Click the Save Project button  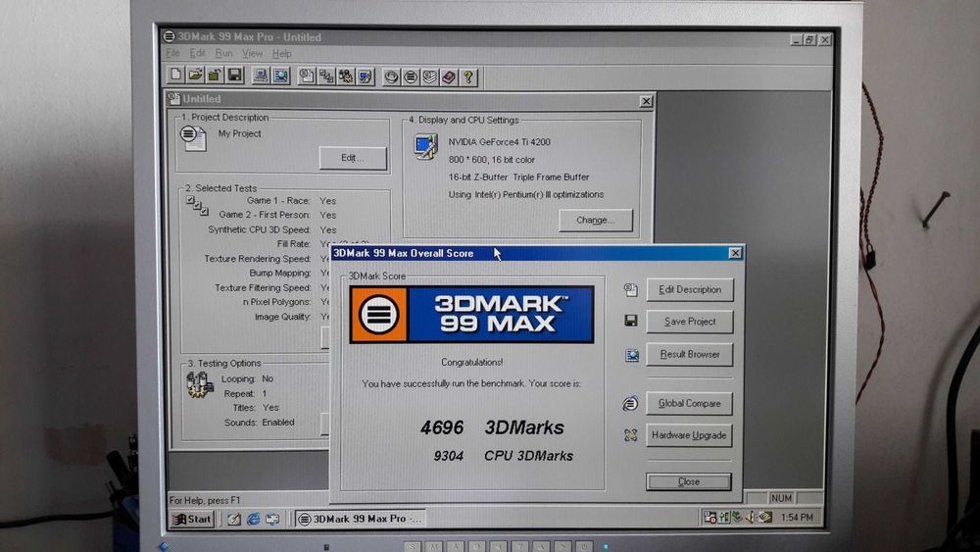(x=689, y=322)
